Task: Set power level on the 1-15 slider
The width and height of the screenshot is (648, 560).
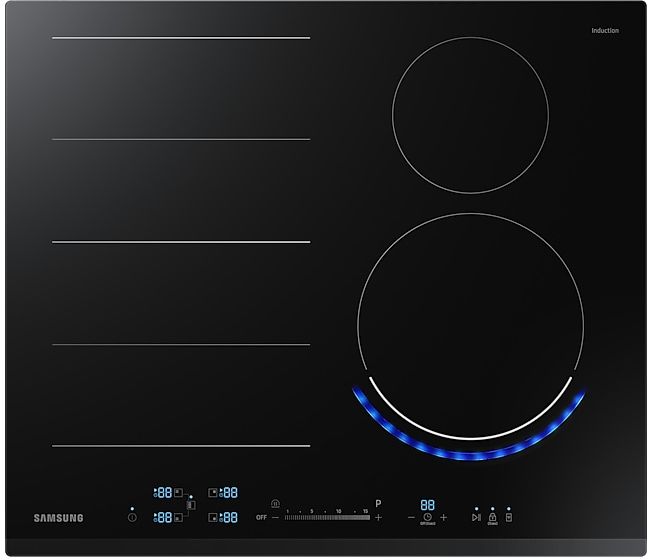Action: pyautogui.click(x=327, y=517)
